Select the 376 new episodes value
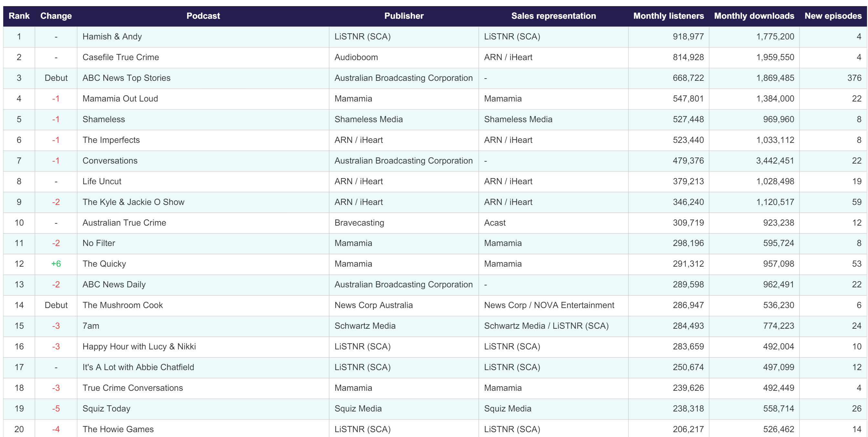The image size is (868, 437). point(854,78)
